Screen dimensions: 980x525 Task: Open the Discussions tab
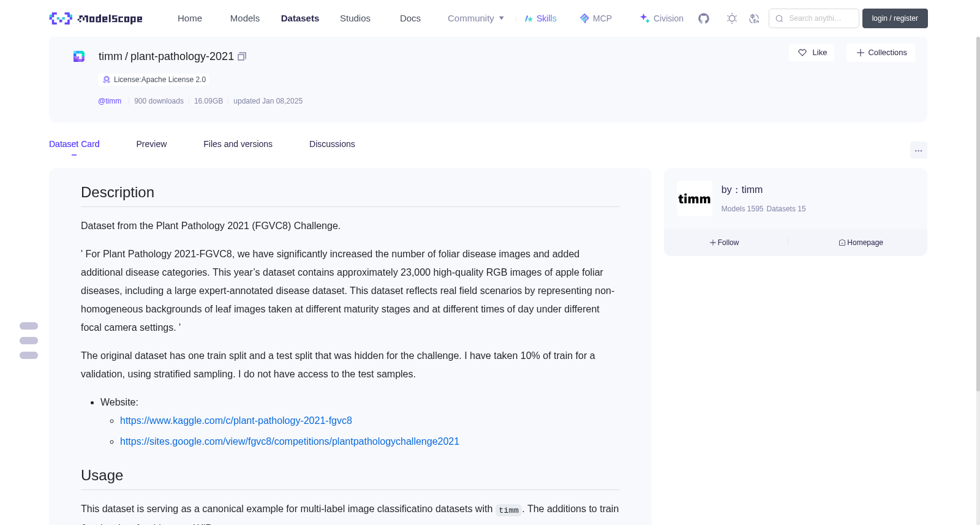pyautogui.click(x=332, y=144)
